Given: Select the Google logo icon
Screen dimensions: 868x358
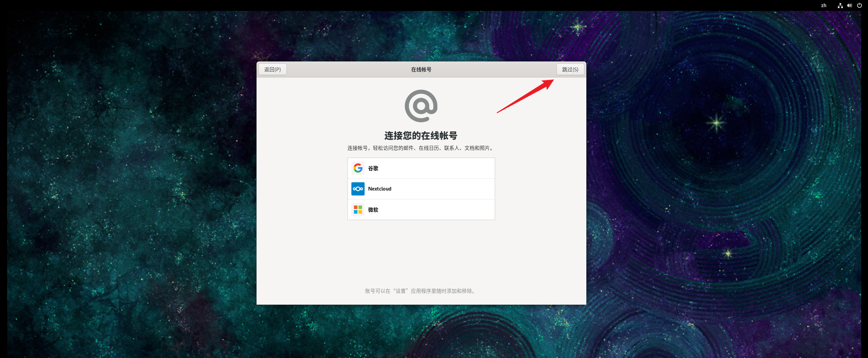Looking at the screenshot, I should click(358, 168).
